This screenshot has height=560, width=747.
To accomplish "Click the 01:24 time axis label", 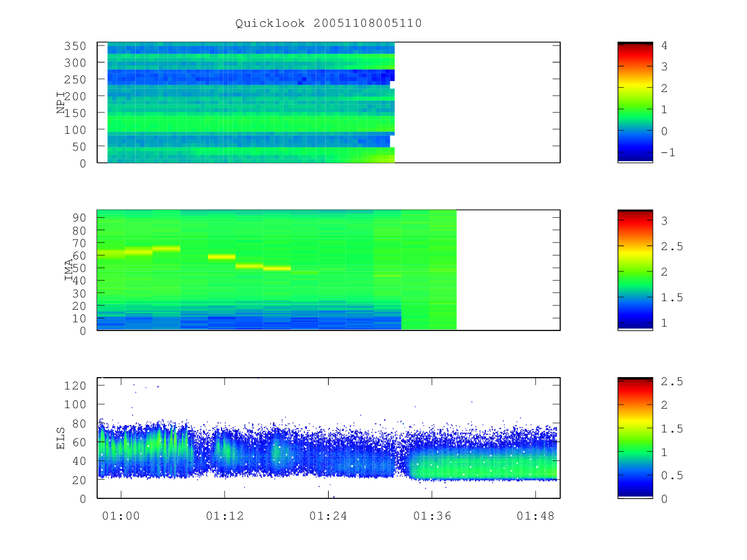I will point(328,515).
